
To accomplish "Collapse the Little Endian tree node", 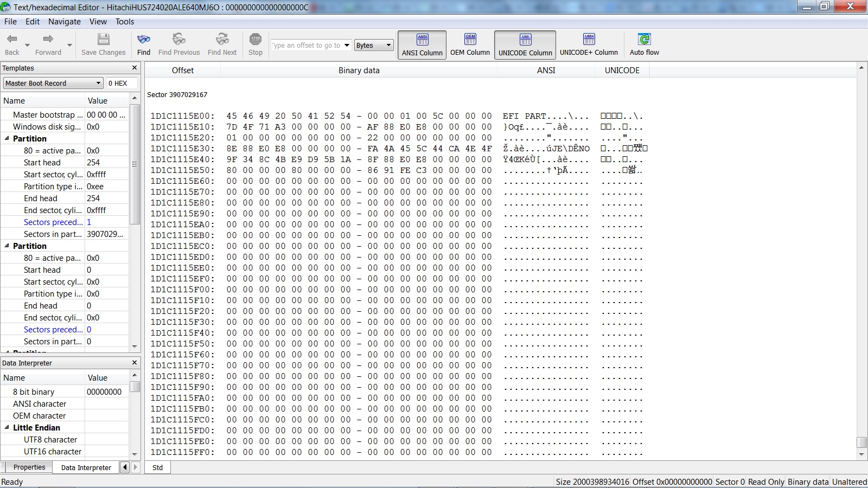I will [7, 427].
